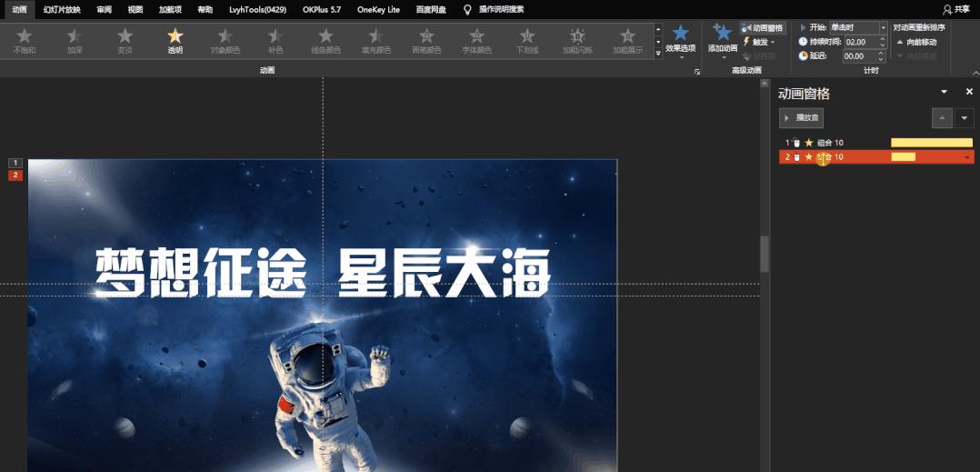
Task: Select the 不饱和 (Desaturate) emphasis effect
Action: pos(25,41)
